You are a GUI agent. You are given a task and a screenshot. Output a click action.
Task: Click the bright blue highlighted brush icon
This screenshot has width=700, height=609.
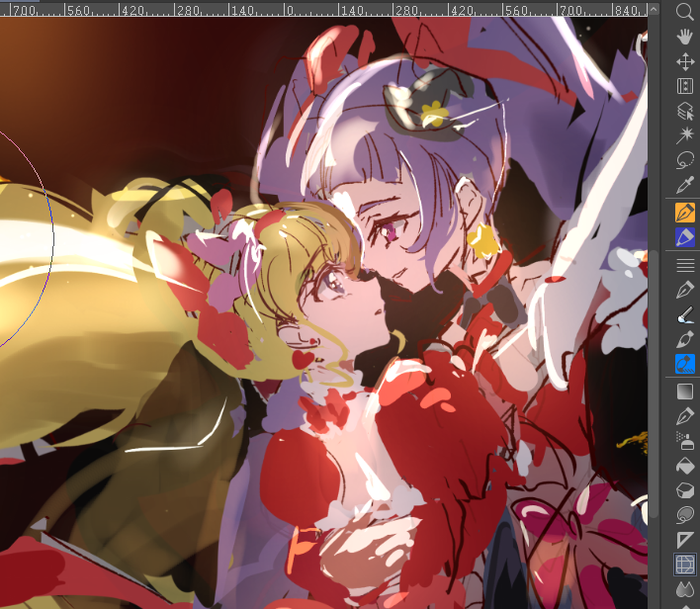[x=685, y=364]
